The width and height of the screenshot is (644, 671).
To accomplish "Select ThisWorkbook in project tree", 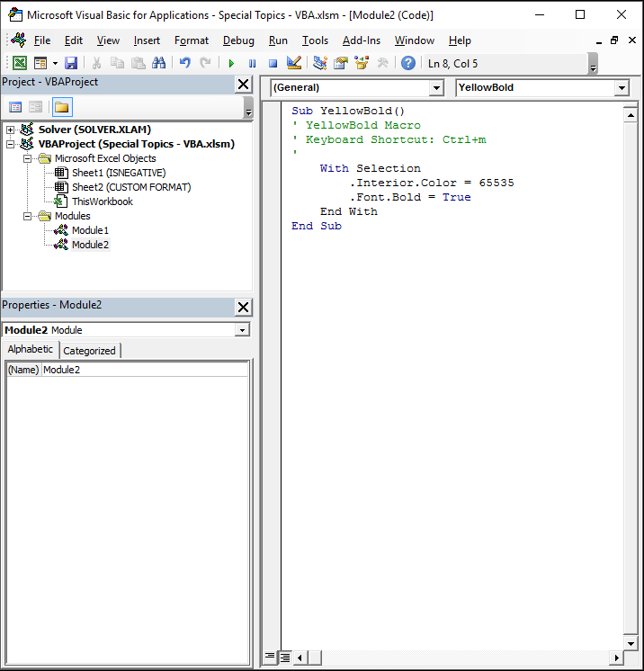I will (x=103, y=201).
